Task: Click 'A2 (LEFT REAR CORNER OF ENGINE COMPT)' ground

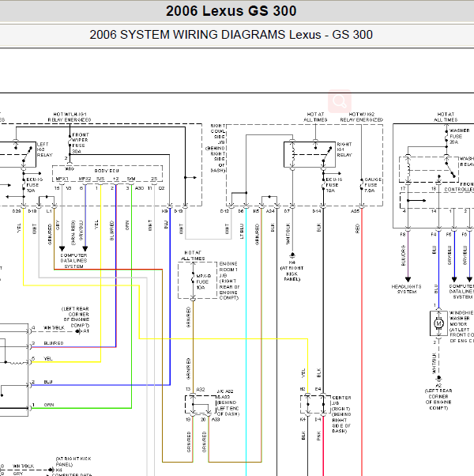Action: pos(438,397)
